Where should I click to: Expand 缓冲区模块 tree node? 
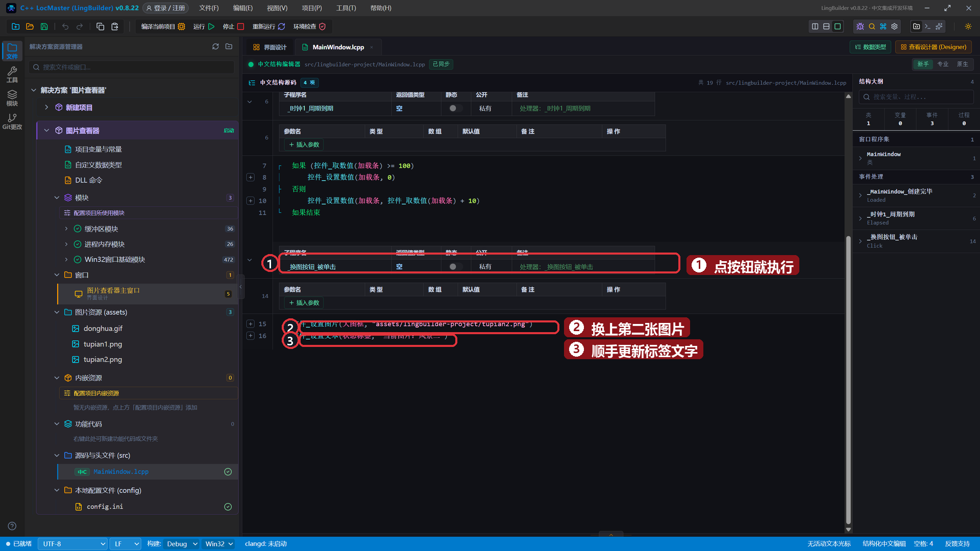[66, 229]
